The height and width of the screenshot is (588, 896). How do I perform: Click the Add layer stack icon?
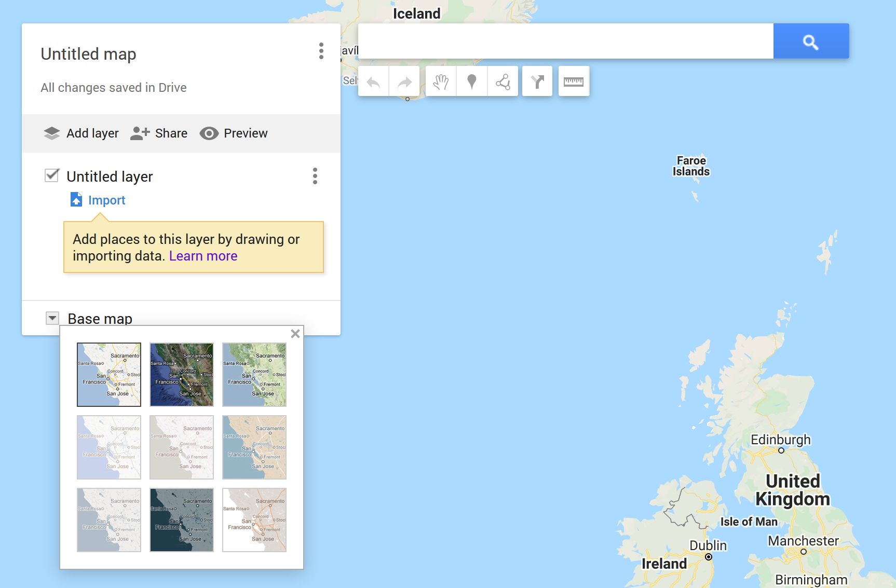pos(51,133)
